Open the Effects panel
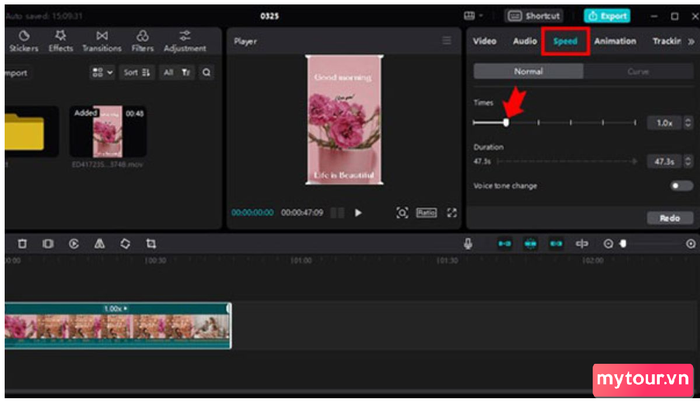700x405 pixels. pyautogui.click(x=60, y=41)
